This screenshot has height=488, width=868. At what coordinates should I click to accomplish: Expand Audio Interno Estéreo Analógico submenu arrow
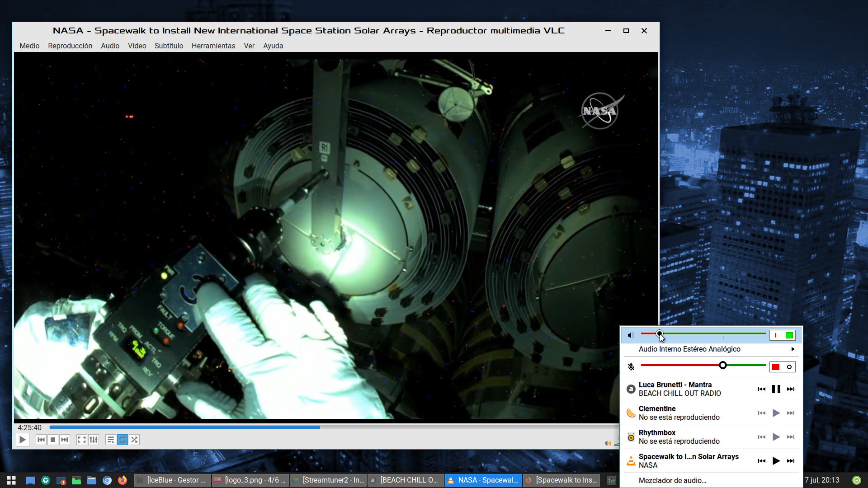point(793,349)
